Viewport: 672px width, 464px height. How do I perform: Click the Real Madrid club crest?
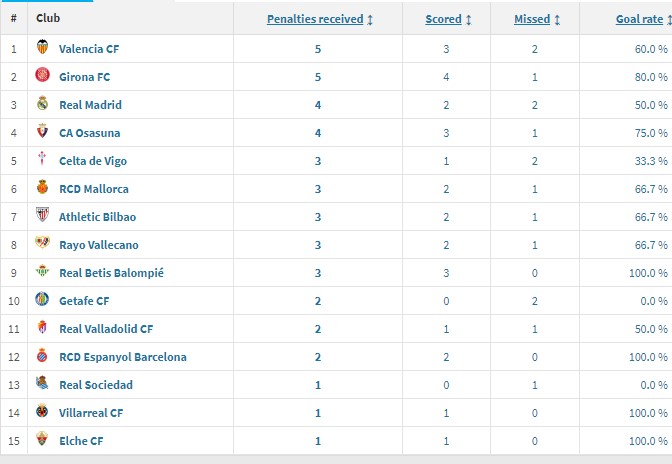[42, 103]
